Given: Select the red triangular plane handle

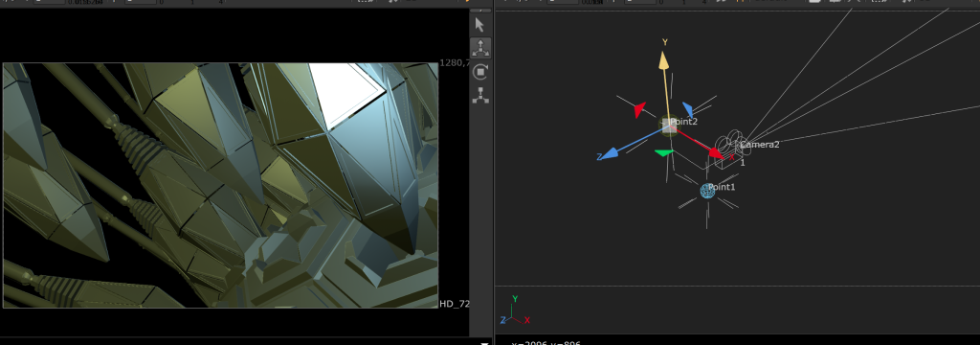Looking at the screenshot, I should 639,110.
